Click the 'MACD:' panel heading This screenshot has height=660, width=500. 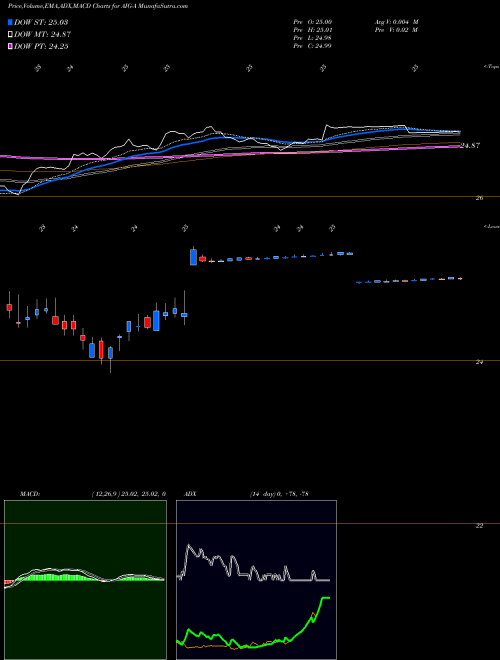[30, 494]
